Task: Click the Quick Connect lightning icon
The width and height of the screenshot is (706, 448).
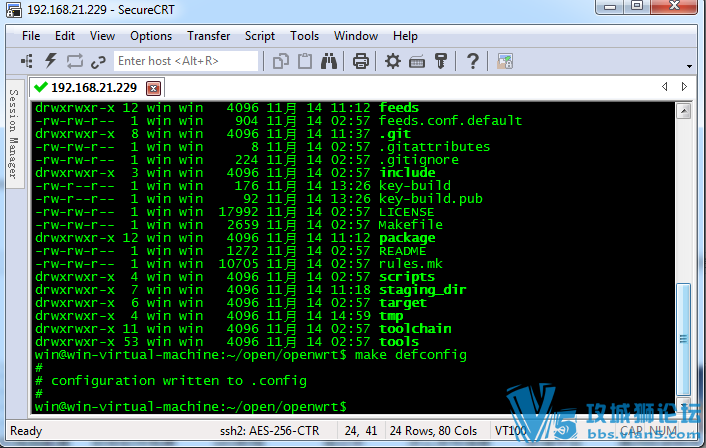Action: point(50,61)
